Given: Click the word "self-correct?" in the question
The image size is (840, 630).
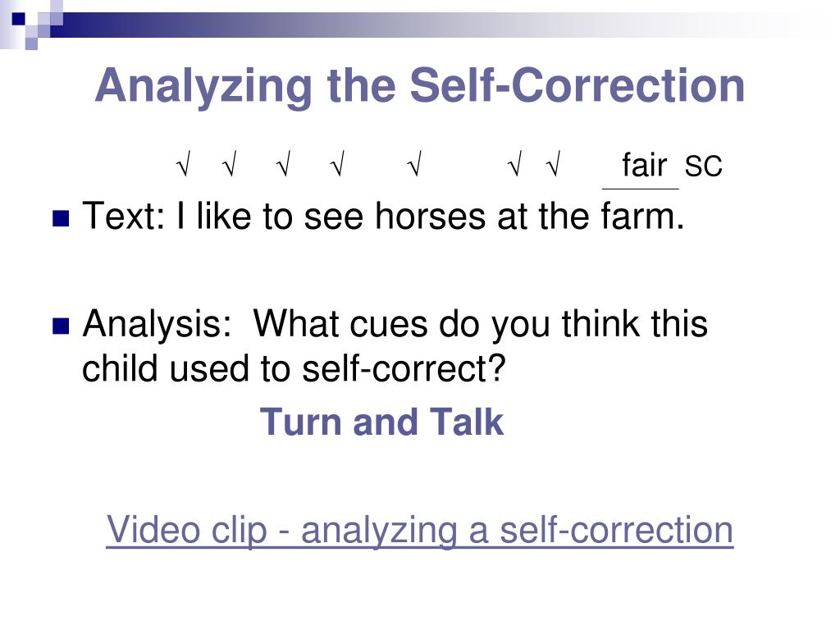Looking at the screenshot, I should coord(404,368).
